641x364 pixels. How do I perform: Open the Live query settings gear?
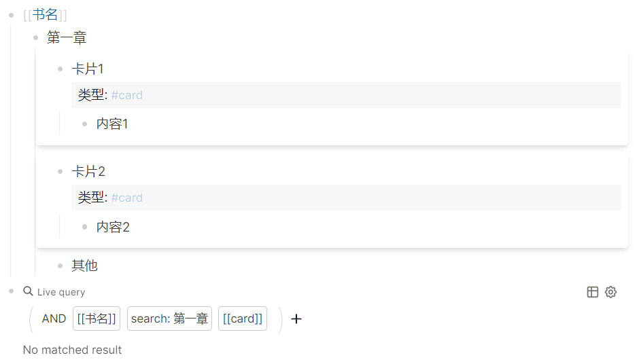click(610, 292)
